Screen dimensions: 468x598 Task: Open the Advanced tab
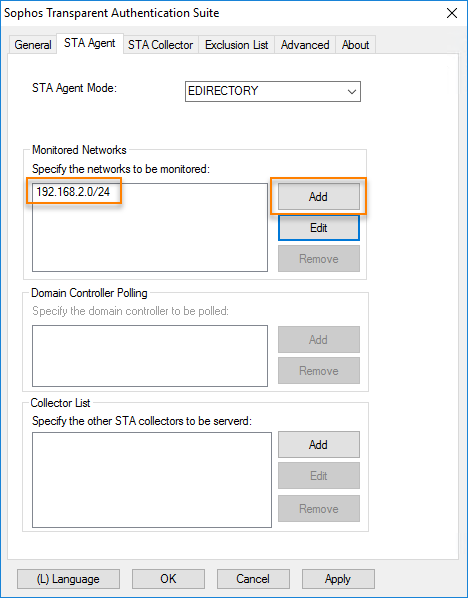(305, 45)
